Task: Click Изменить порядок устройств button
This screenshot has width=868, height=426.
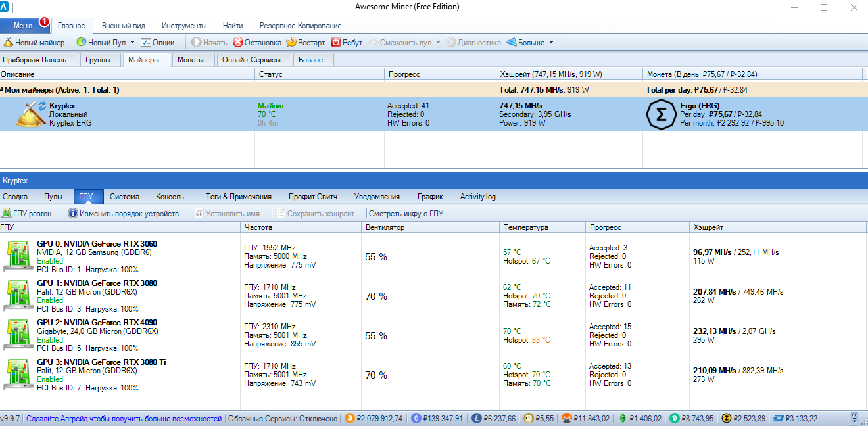Action: pyautogui.click(x=127, y=214)
